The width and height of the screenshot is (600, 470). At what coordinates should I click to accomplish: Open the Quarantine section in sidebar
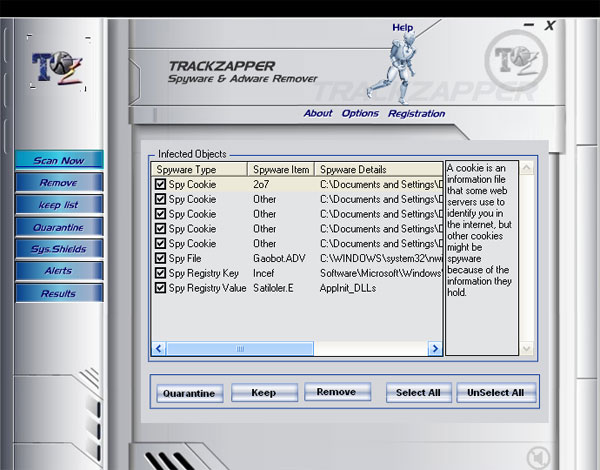tap(59, 227)
